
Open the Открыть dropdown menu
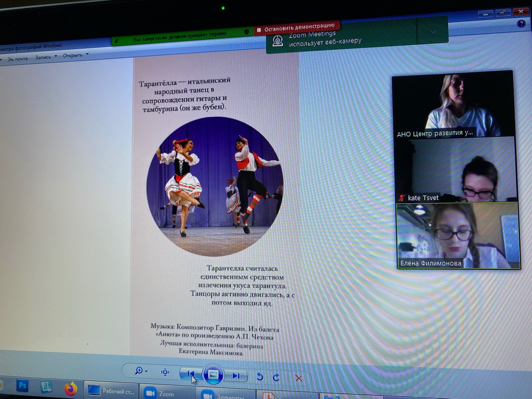75,56
